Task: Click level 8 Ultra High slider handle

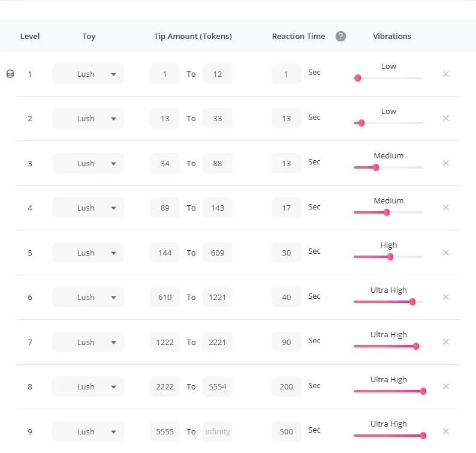Action: click(423, 391)
